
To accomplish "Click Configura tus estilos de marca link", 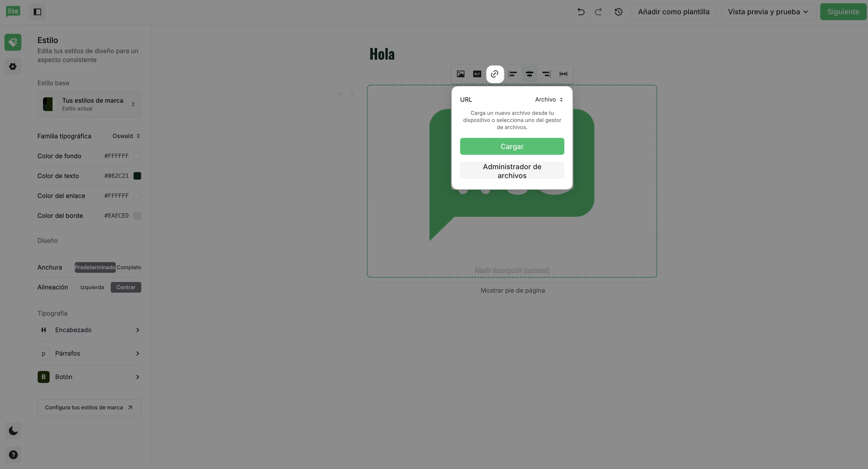I will 89,408.
